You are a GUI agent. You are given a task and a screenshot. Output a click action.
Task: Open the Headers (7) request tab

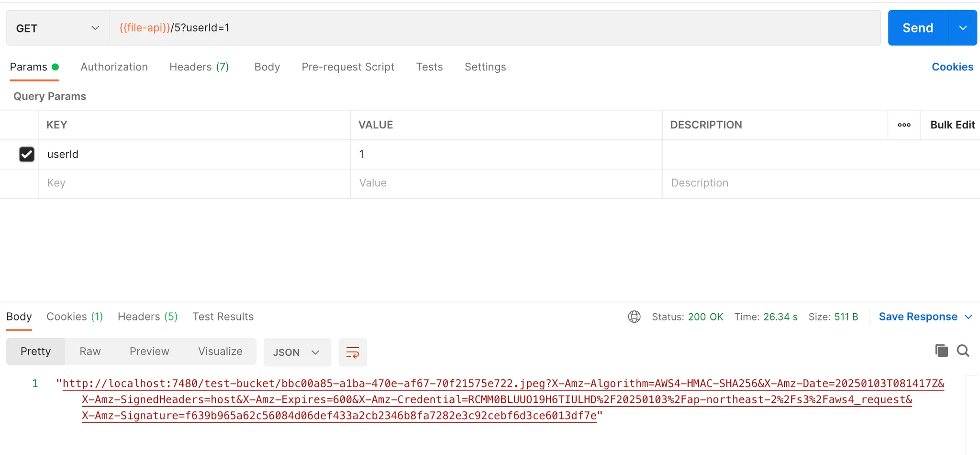(199, 67)
